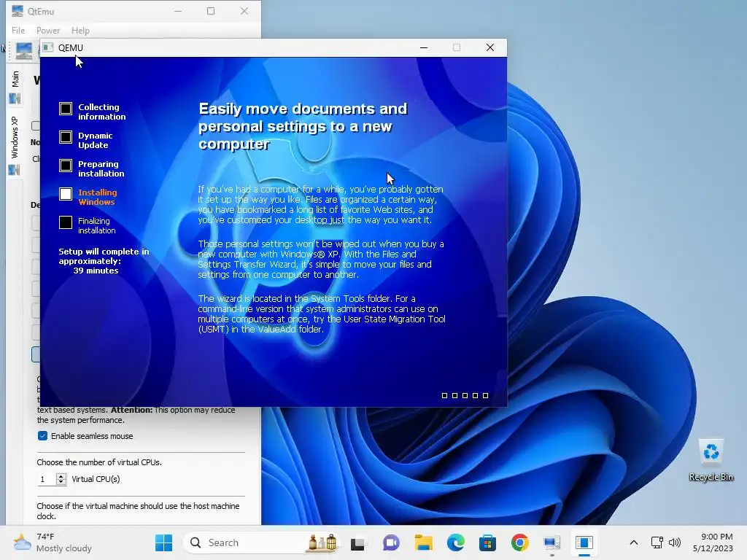
Task: Click the search highlight bottles icon
Action: [x=322, y=542]
